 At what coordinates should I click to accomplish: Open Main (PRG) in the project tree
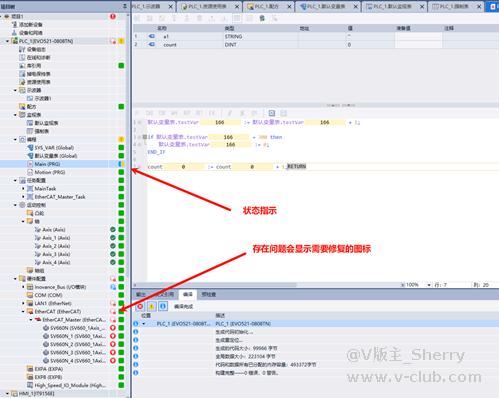(47, 164)
